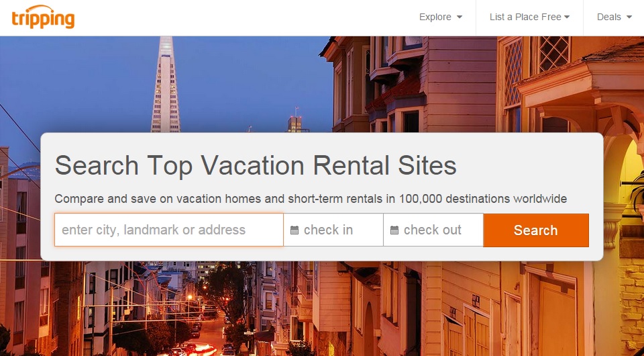The width and height of the screenshot is (644, 356).
Task: Click the tripping logo
Action: tap(43, 17)
